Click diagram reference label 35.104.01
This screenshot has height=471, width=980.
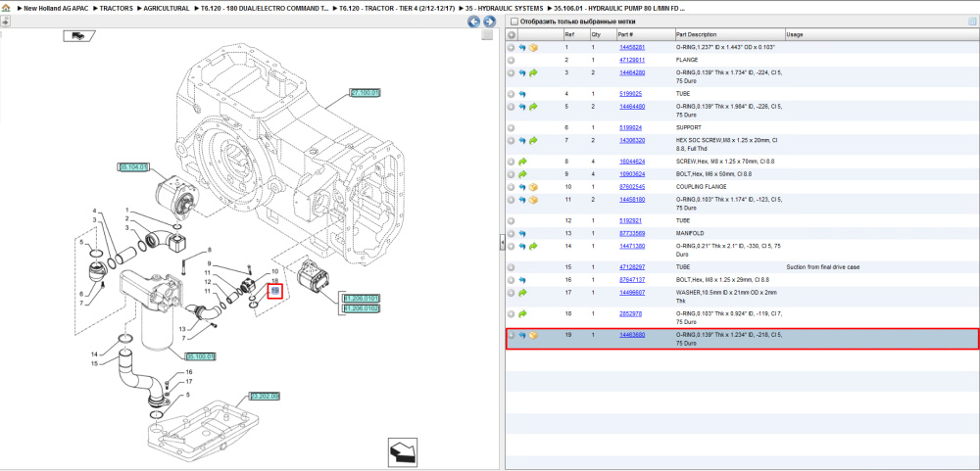point(132,166)
